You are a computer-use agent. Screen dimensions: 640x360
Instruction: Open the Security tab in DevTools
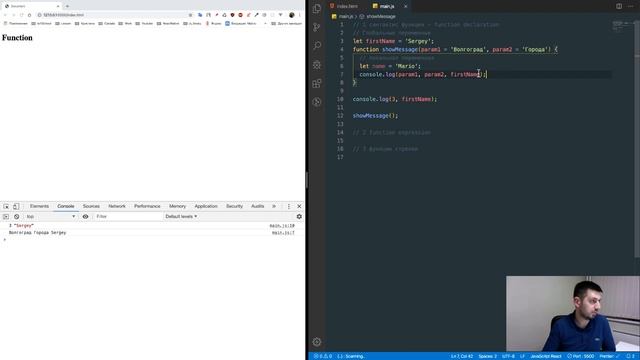pos(234,207)
